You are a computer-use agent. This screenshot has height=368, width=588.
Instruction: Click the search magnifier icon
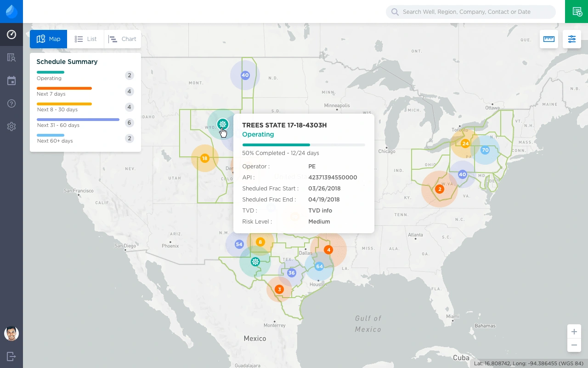[x=395, y=12]
